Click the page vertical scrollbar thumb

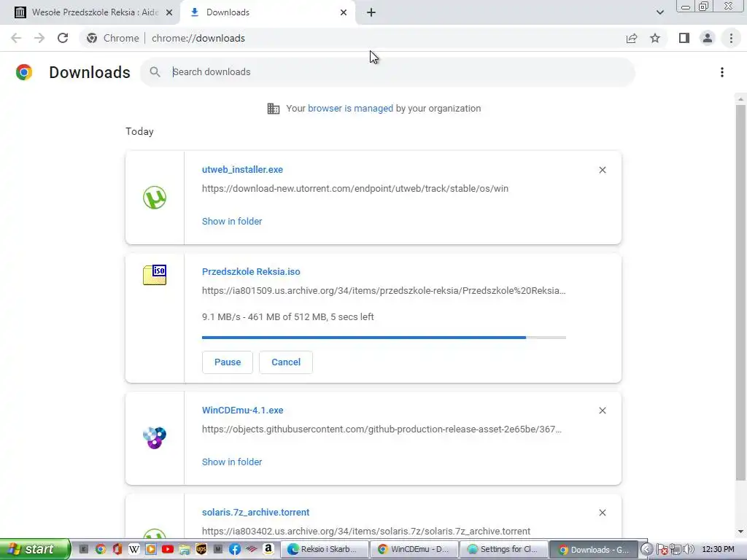coord(740,293)
